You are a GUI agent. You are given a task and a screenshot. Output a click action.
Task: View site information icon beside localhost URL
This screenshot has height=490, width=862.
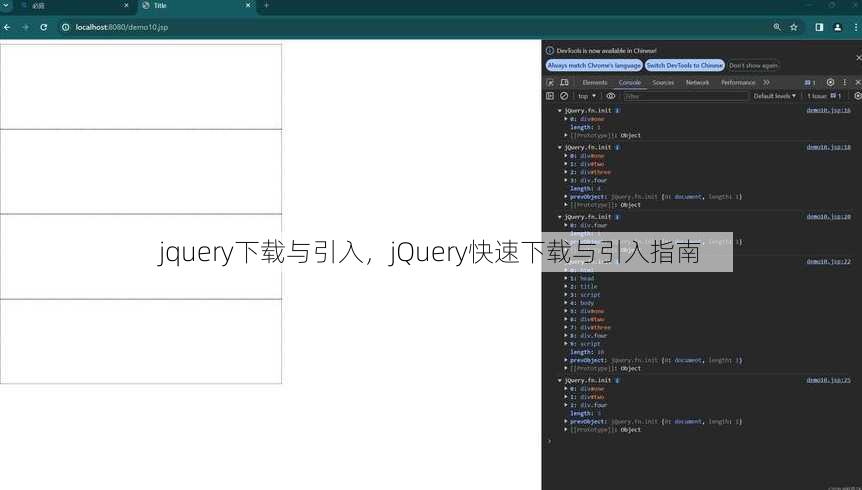(65, 27)
